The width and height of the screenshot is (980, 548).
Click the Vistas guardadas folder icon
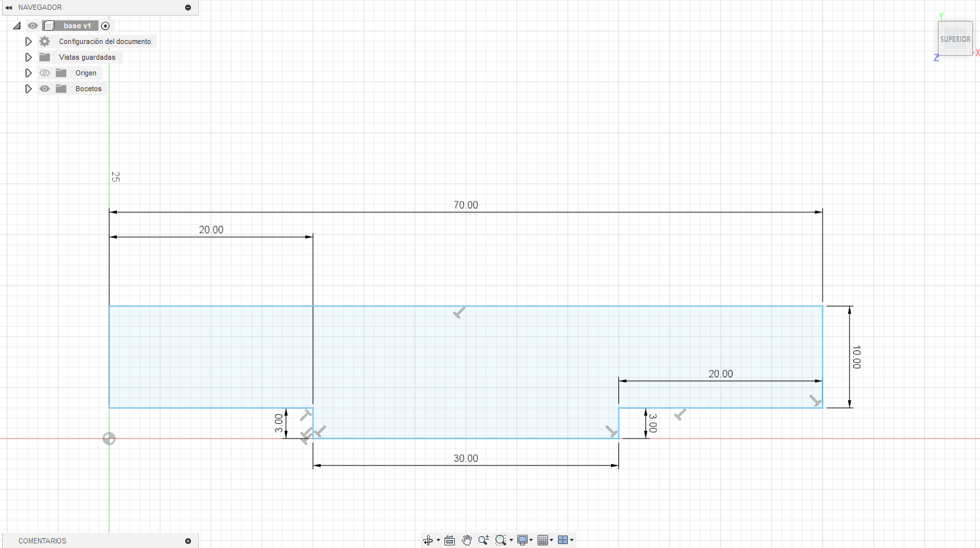coord(45,57)
